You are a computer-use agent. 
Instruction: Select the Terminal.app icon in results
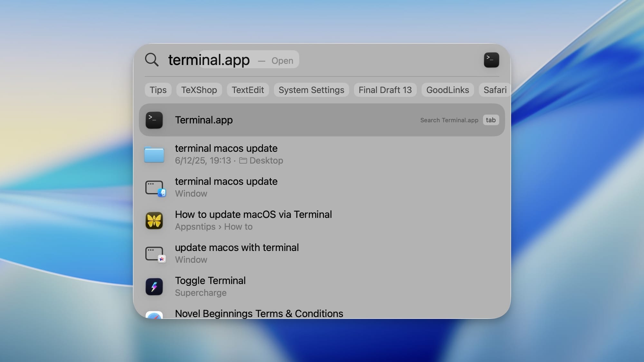154,120
